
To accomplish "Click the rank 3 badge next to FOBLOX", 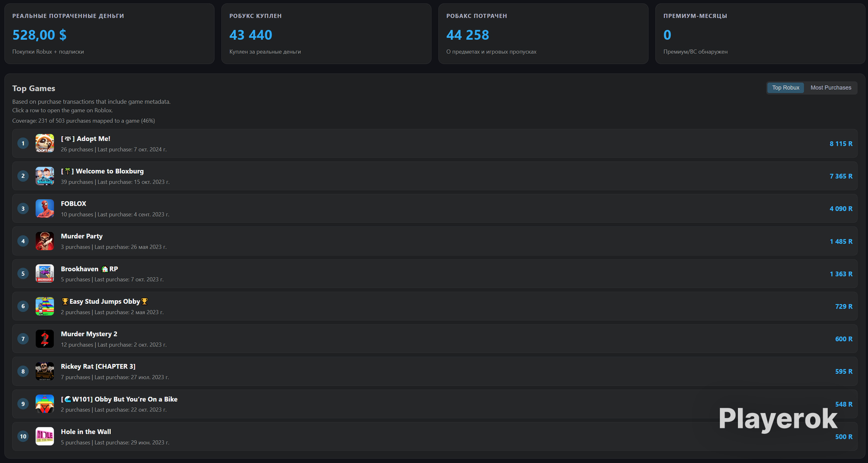I will click(23, 208).
